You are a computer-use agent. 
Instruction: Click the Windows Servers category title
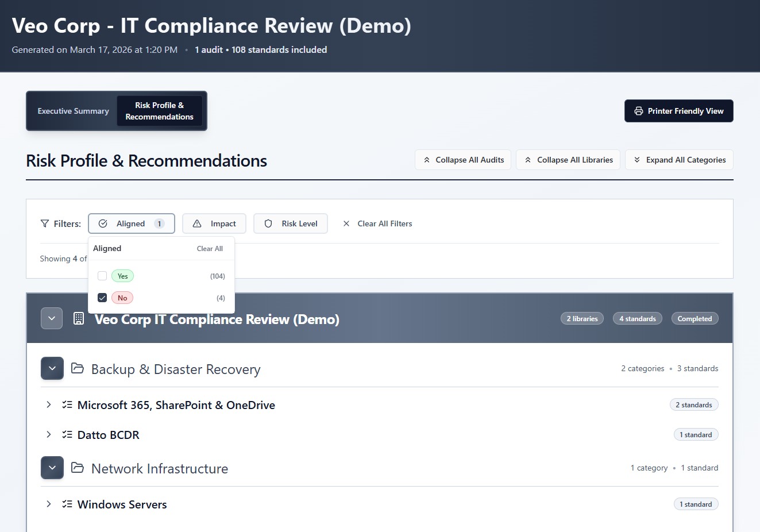coord(122,504)
